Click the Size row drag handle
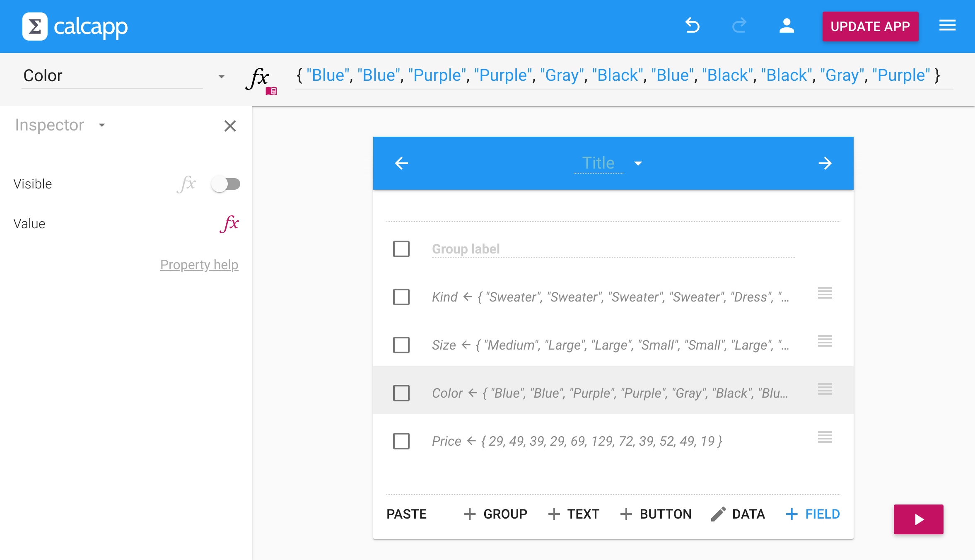975x560 pixels. (x=825, y=341)
